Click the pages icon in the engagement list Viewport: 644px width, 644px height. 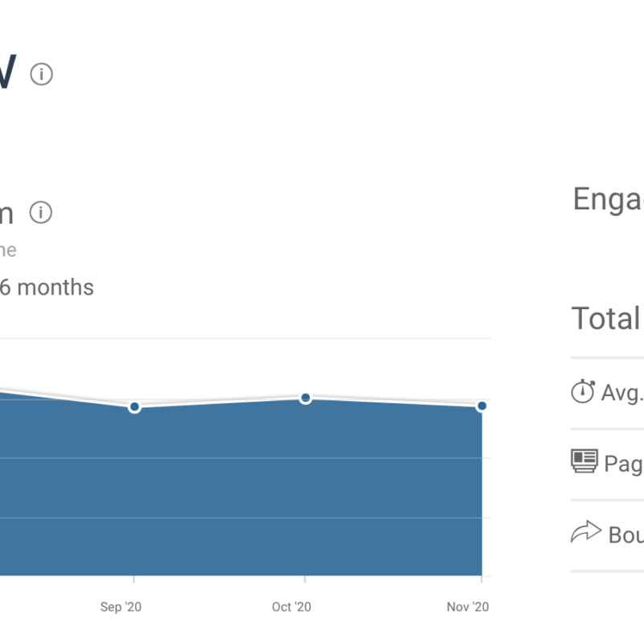[x=584, y=462]
